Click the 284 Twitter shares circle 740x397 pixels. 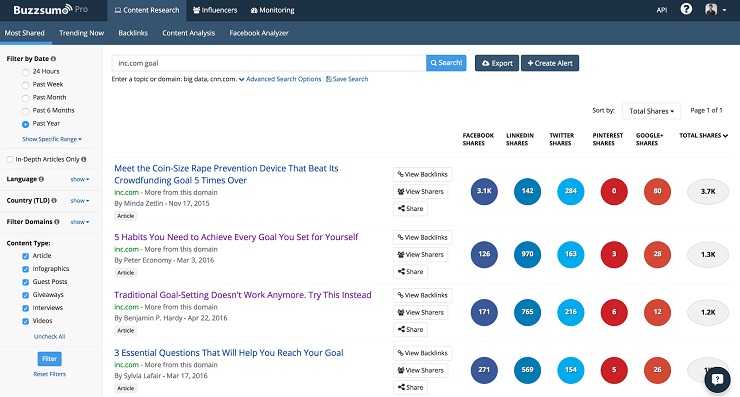(x=571, y=191)
